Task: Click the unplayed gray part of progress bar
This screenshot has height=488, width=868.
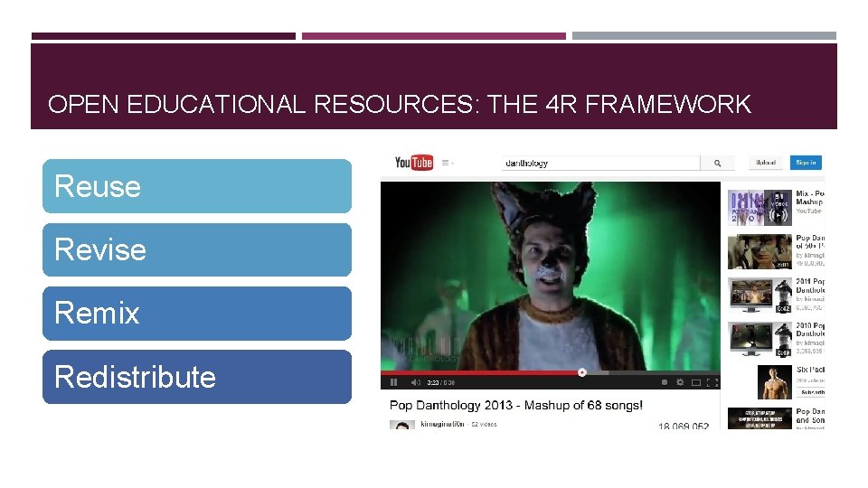Action: pyautogui.click(x=665, y=372)
